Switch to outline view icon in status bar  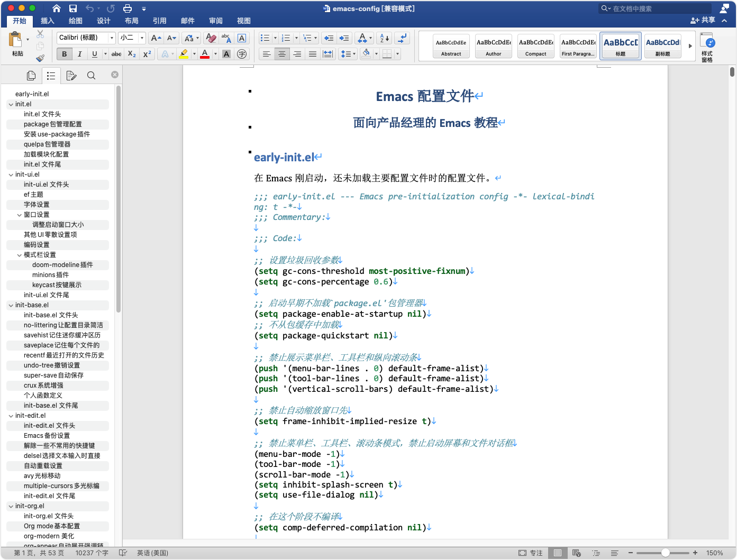[x=596, y=553]
